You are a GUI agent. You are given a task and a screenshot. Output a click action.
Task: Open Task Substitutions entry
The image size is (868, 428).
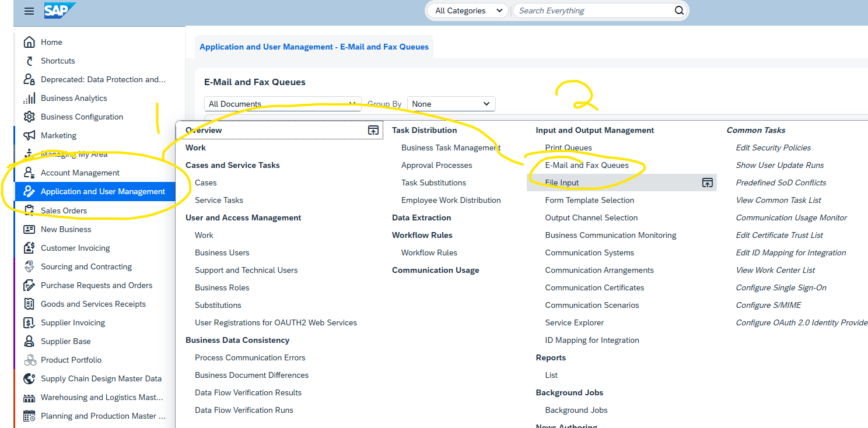pos(433,183)
